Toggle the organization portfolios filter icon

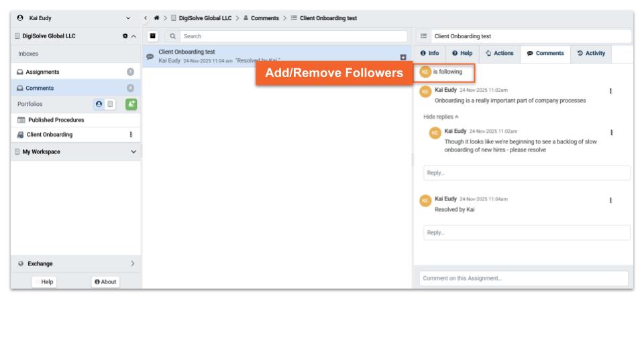click(x=111, y=105)
